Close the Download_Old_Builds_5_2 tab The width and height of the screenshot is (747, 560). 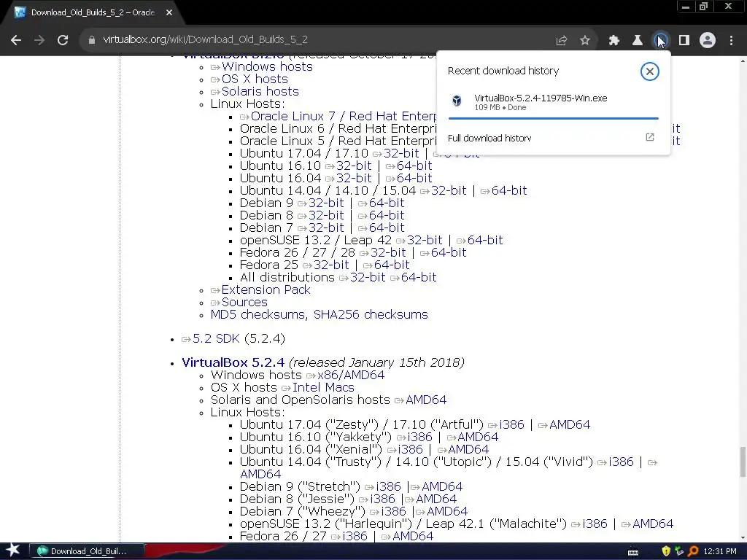pyautogui.click(x=169, y=13)
